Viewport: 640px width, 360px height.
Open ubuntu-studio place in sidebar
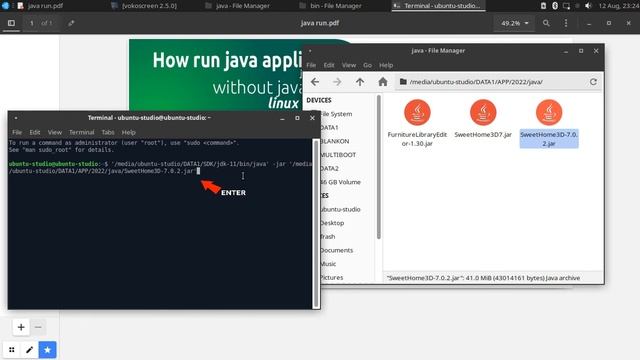pos(340,209)
